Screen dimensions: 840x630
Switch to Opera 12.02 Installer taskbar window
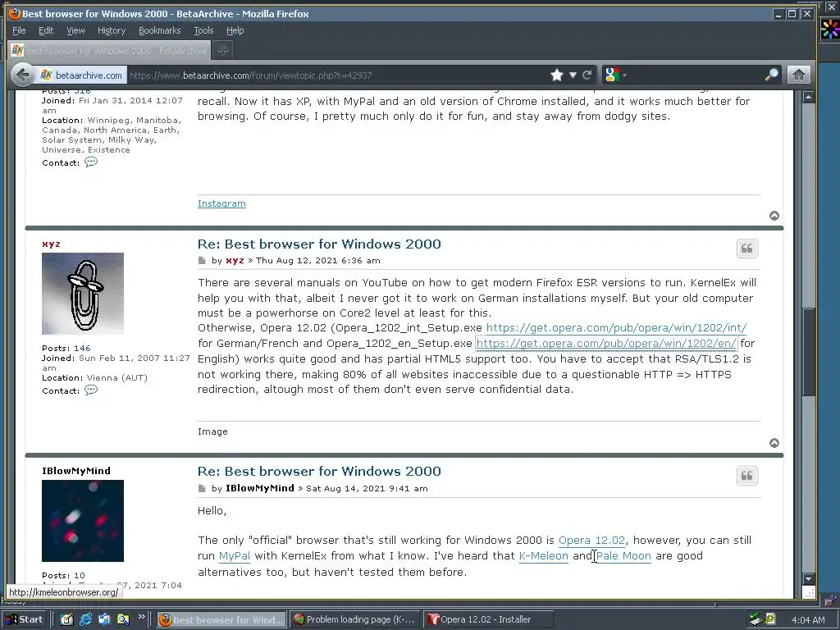coord(488,619)
